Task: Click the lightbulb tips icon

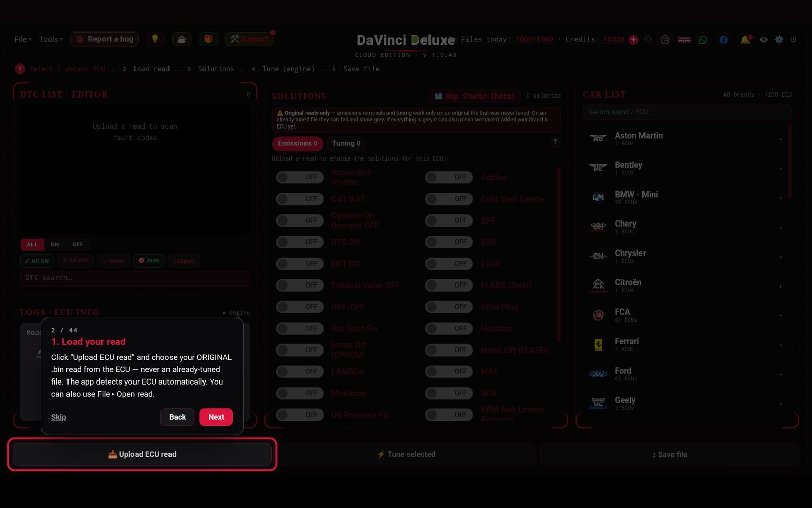Action: tap(155, 39)
